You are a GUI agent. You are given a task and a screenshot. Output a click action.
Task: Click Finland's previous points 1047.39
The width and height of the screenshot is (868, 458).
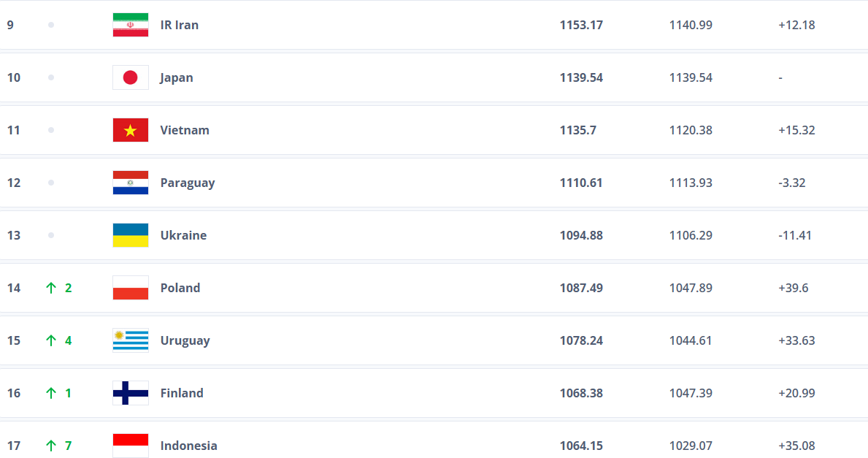[691, 393]
